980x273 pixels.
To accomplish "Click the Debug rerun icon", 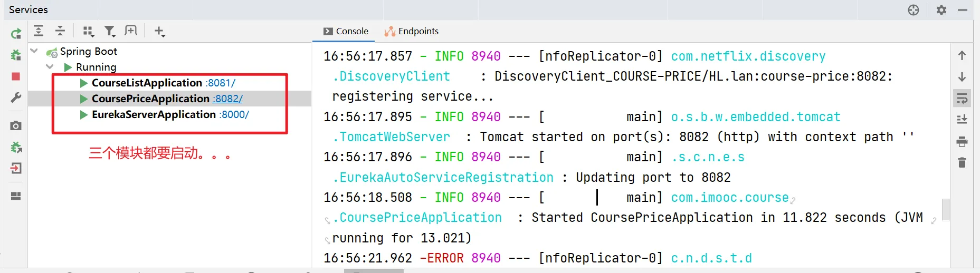I will [x=16, y=55].
